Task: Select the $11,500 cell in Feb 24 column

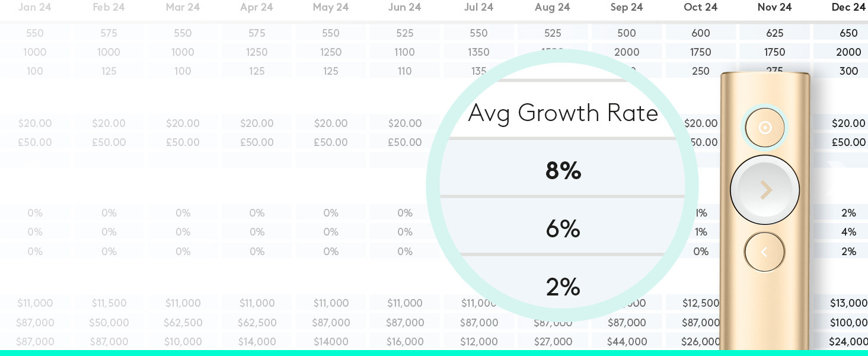Action: point(109,303)
